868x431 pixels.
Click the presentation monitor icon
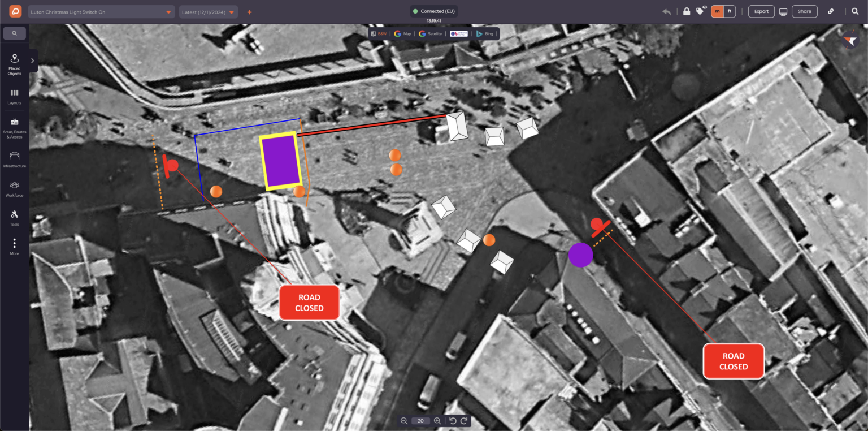[783, 11]
